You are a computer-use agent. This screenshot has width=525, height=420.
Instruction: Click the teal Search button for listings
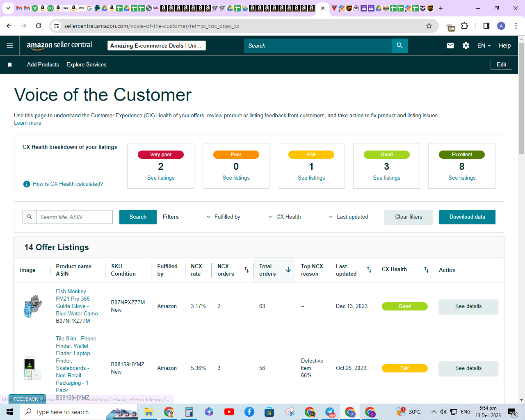pyautogui.click(x=138, y=217)
